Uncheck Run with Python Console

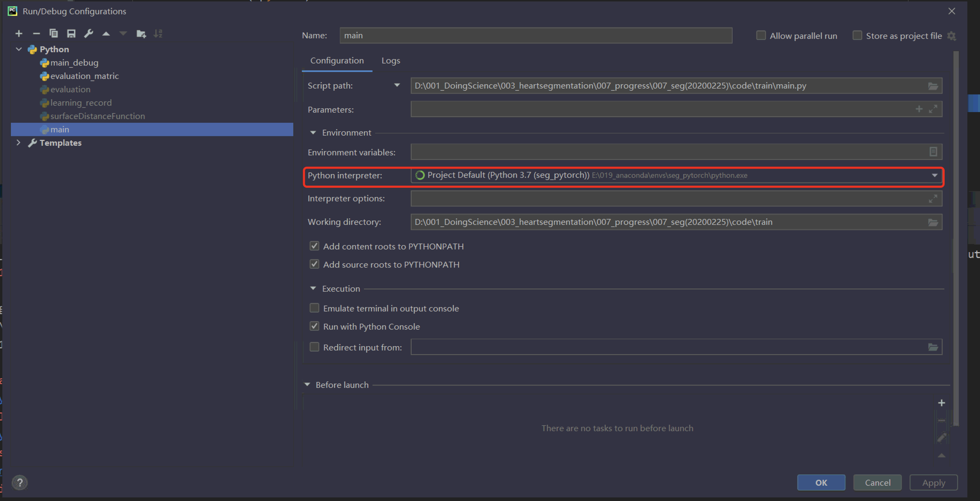314,326
